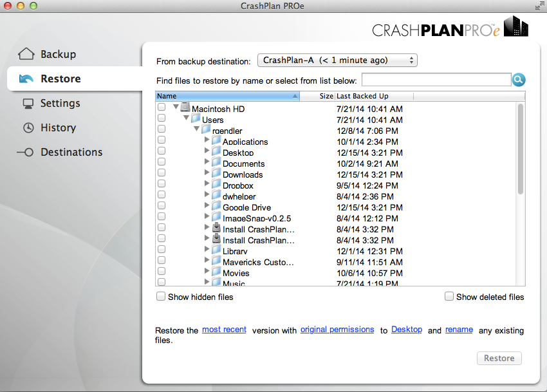The height and width of the screenshot is (392, 547).
Task: Click the Applications folder icon
Action: [x=217, y=141]
